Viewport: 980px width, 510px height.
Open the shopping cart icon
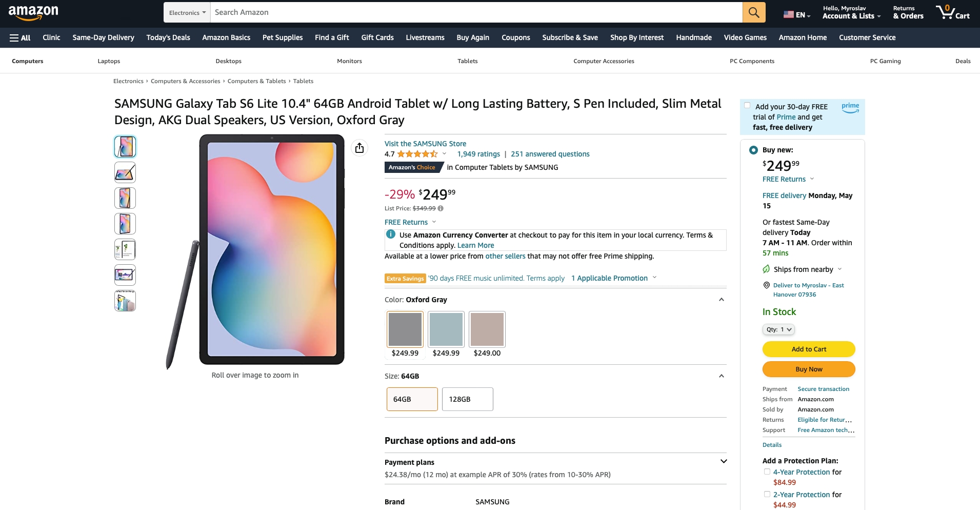tap(952, 12)
